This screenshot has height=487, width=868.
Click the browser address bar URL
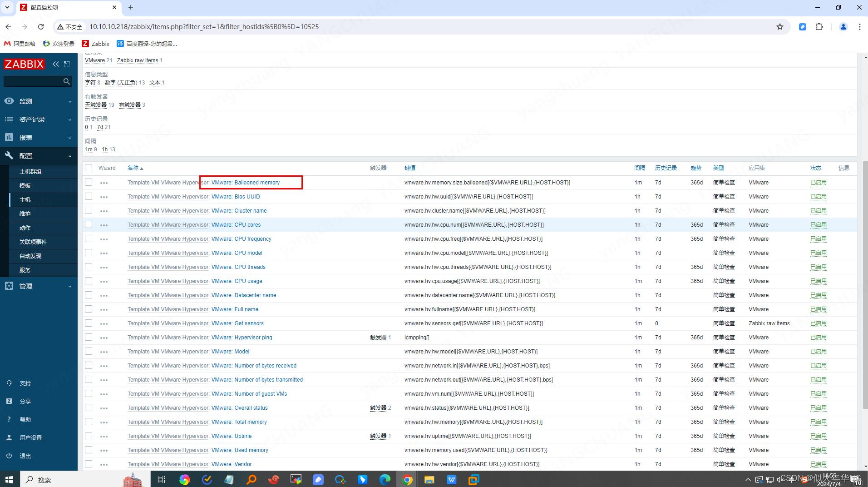pos(204,27)
